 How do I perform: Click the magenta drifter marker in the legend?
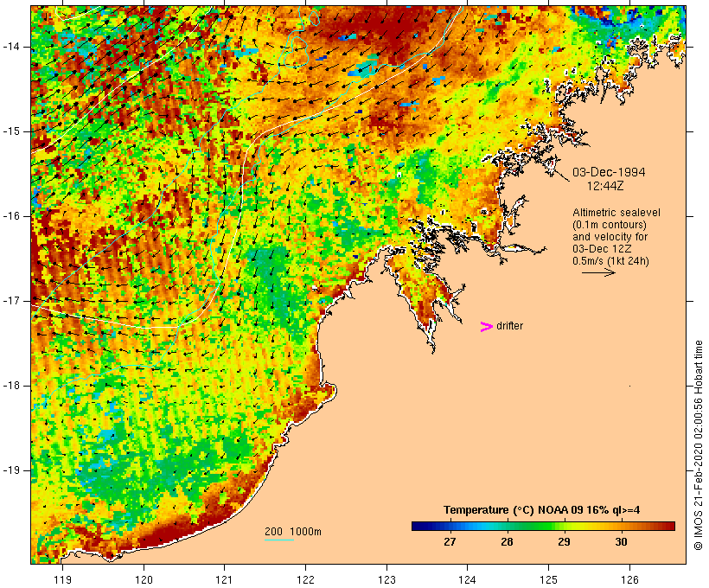[487, 327]
